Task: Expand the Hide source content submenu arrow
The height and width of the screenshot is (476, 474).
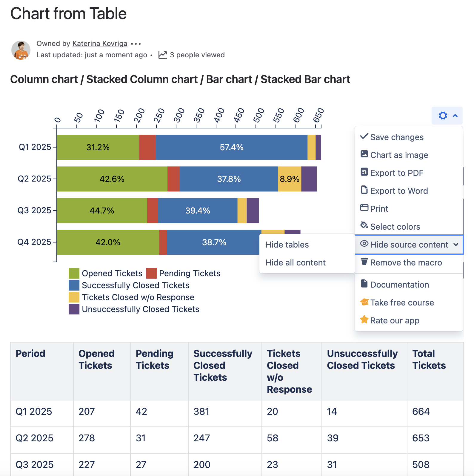Action: (x=456, y=245)
